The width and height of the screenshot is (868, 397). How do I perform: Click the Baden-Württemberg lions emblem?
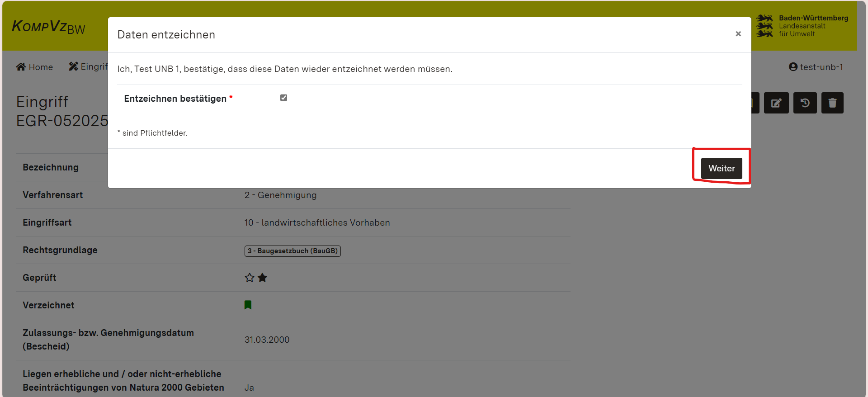[764, 26]
